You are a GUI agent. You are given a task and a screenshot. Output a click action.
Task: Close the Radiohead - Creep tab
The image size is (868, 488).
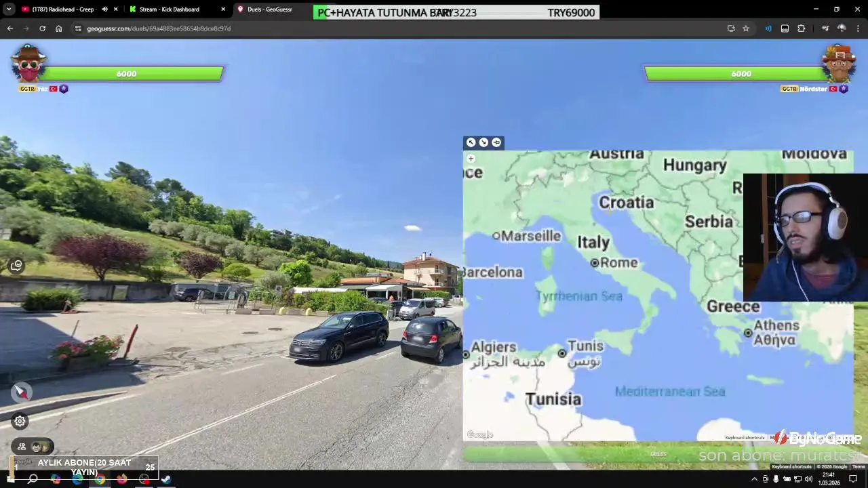click(x=116, y=9)
